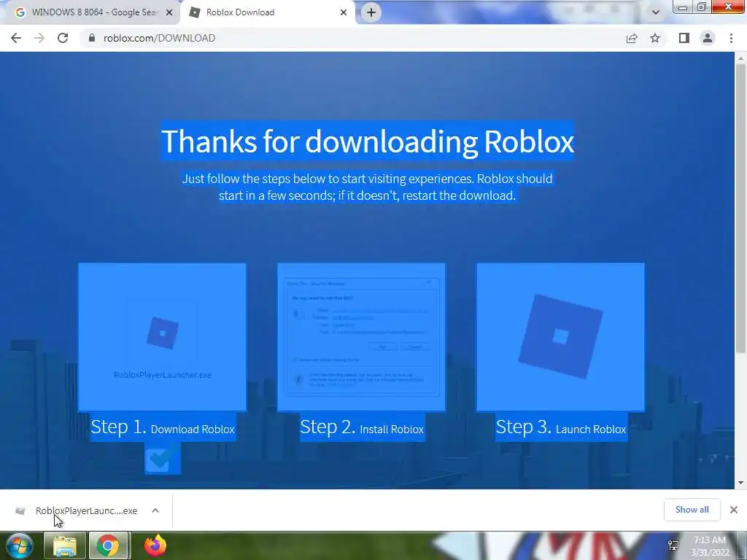Screen dimensions: 747x560
Task: Click the Step 3. Launch Roblox label
Action: click(561, 427)
